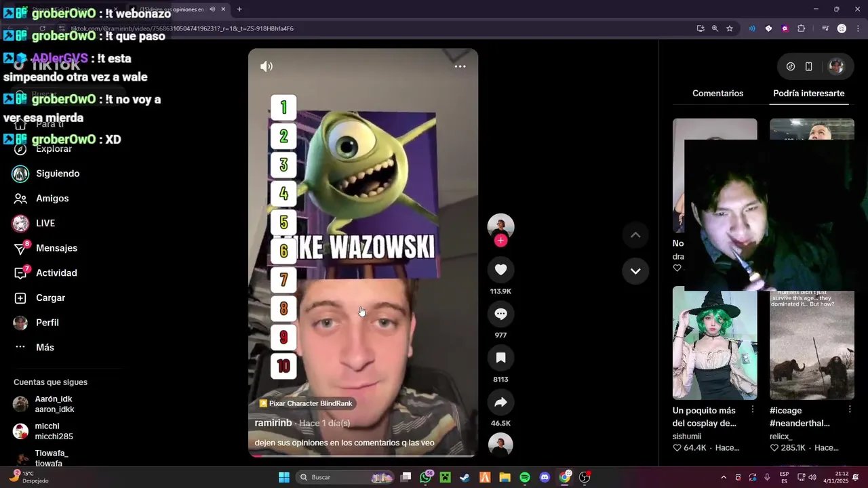Save video with the bookmark icon

tap(500, 358)
